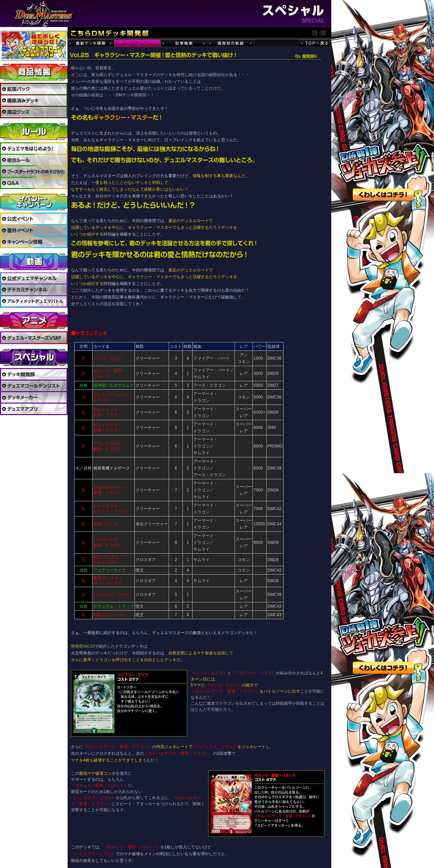Open アルティメットデュエマバトル link
This screenshot has width=434, height=868.
[x=34, y=301]
